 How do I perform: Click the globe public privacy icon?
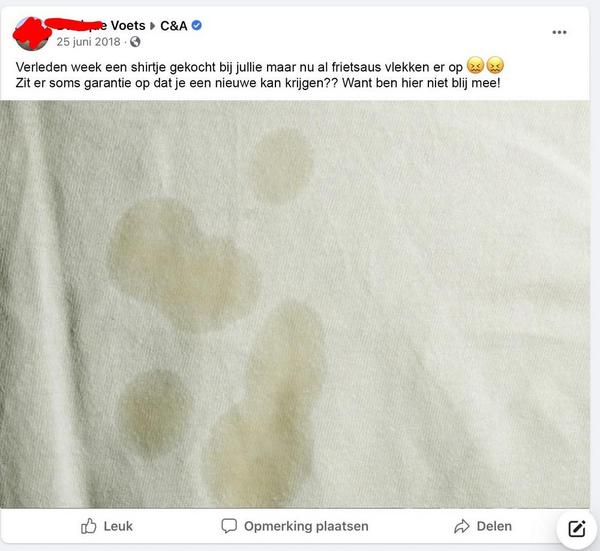pyautogui.click(x=135, y=42)
